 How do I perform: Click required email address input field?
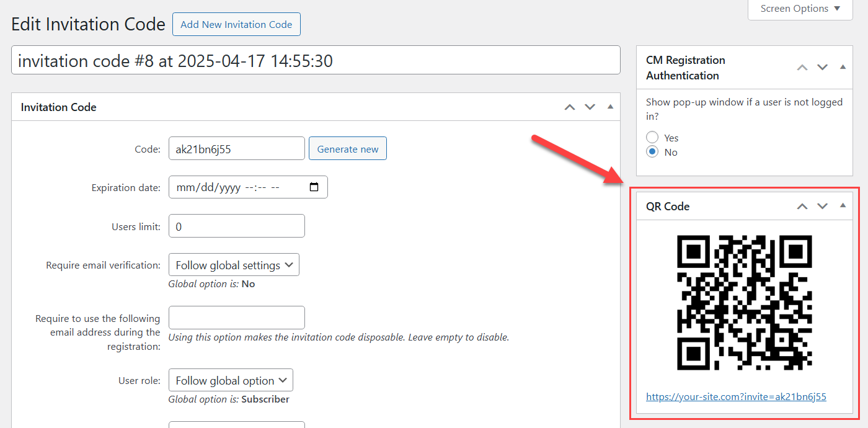click(x=237, y=318)
